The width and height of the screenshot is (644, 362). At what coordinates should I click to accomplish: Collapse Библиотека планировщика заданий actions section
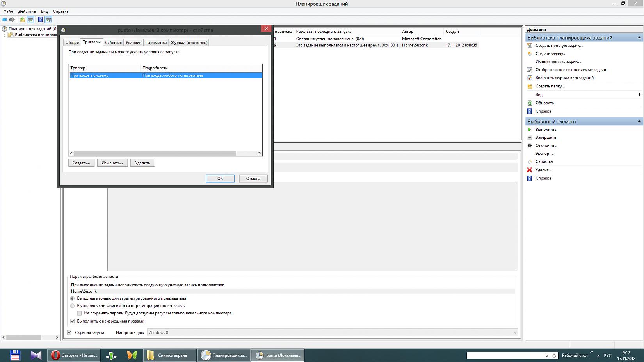[639, 38]
